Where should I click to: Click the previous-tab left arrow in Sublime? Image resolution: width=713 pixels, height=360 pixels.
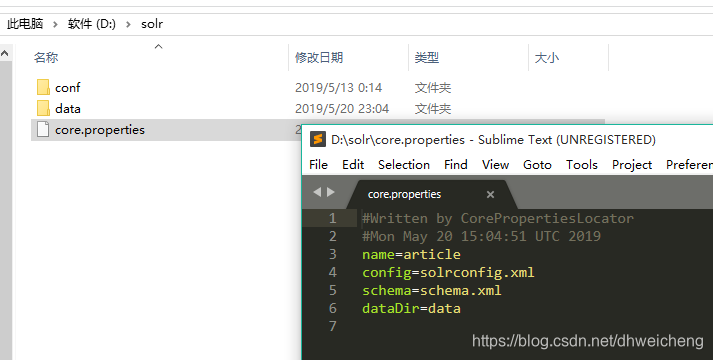[x=317, y=192]
